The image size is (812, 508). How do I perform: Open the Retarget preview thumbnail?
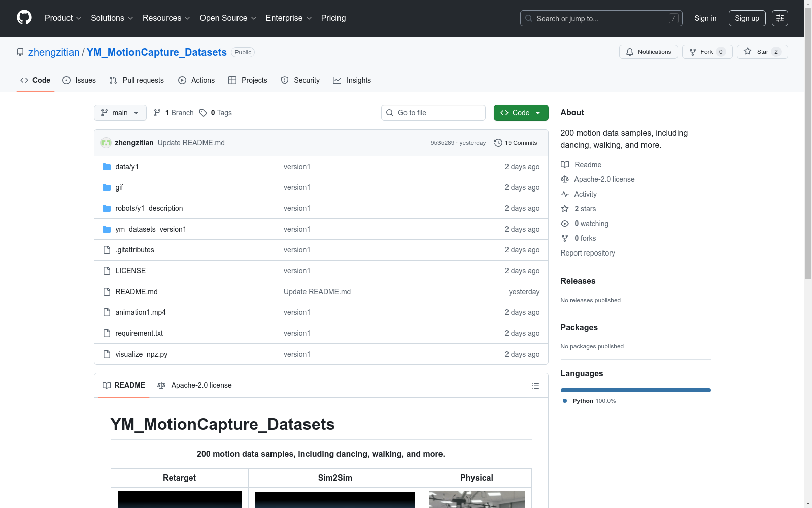coord(180,500)
